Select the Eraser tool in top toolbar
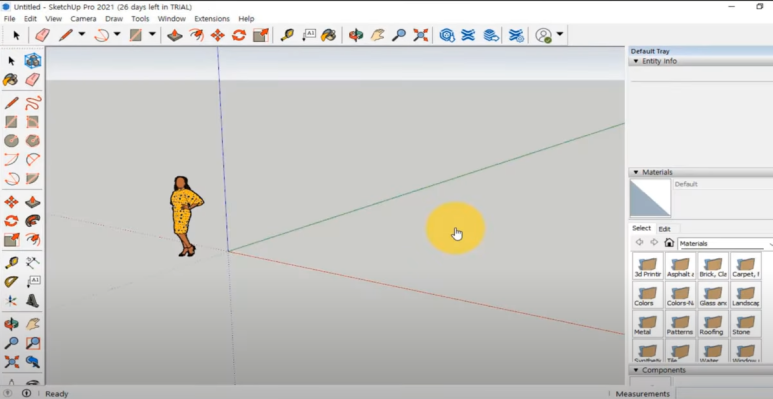This screenshot has height=399, width=773. tap(43, 35)
